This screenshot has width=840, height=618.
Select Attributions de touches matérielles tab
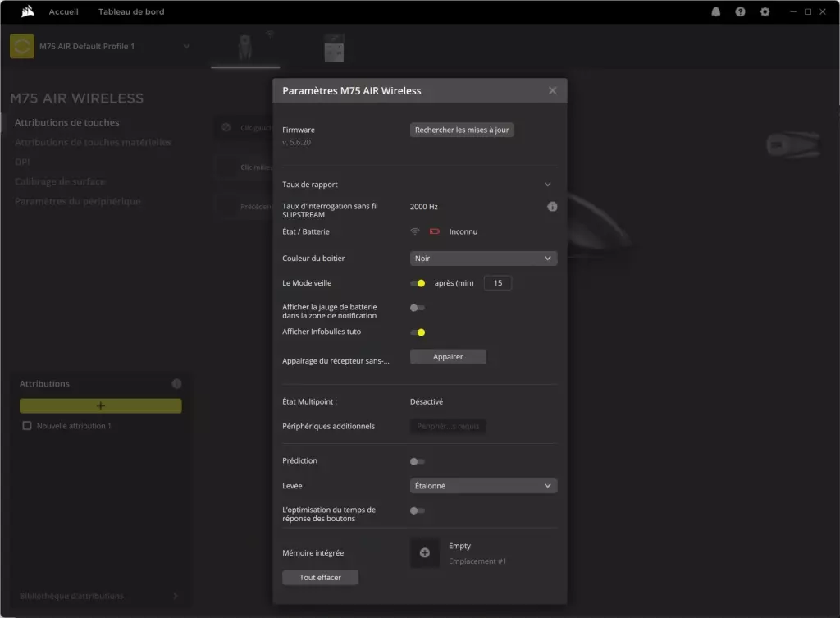93,143
